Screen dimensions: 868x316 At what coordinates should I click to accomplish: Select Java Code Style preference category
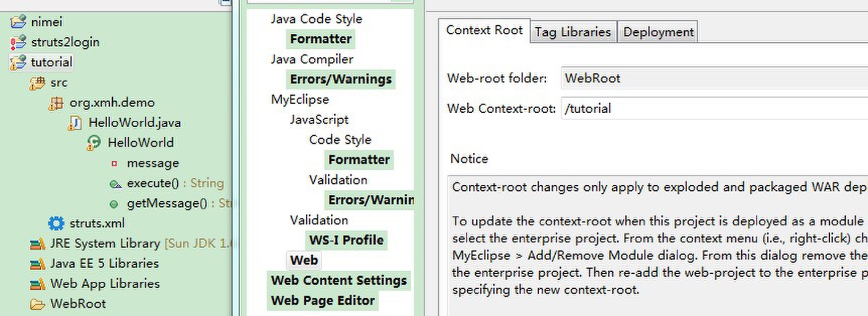pyautogui.click(x=316, y=19)
